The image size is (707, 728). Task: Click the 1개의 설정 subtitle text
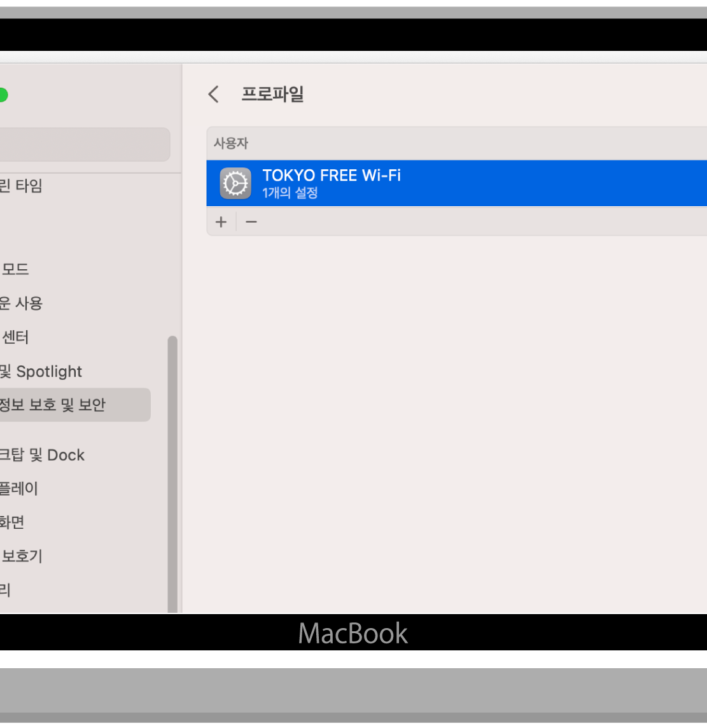(290, 193)
